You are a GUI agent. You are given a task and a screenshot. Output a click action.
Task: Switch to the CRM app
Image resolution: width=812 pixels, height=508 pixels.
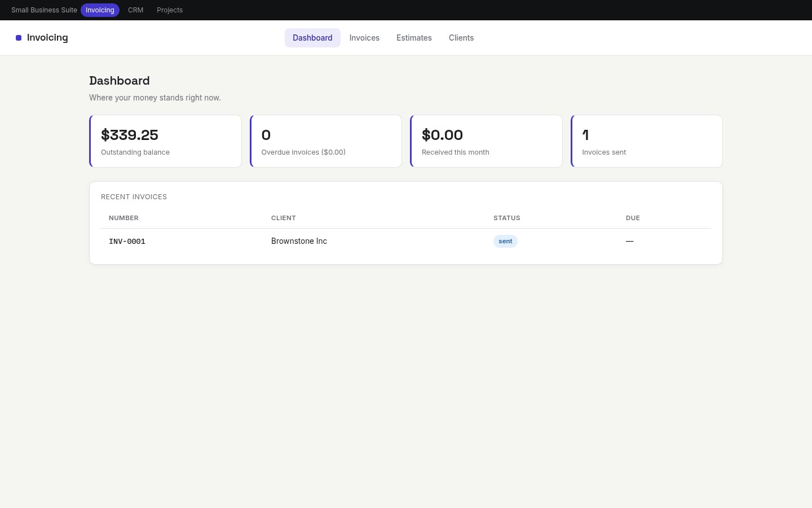[x=135, y=10]
